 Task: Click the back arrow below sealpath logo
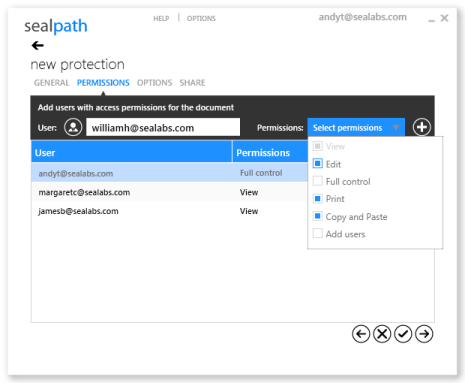37,45
